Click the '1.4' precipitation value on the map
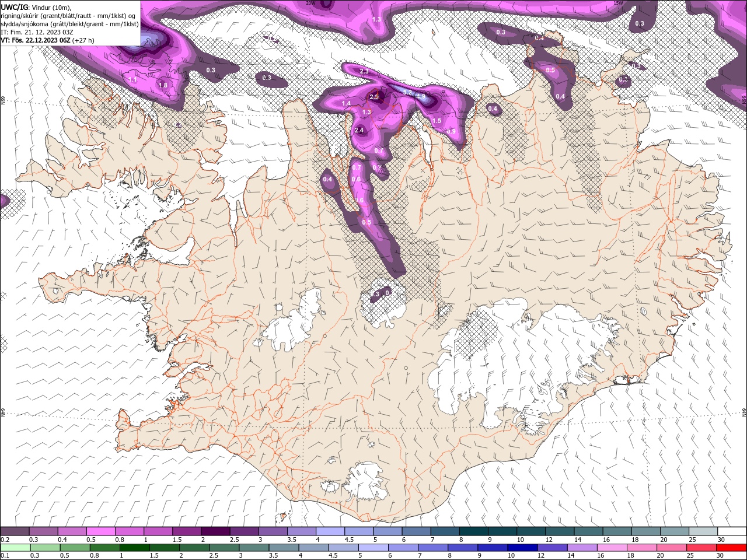 click(346, 104)
